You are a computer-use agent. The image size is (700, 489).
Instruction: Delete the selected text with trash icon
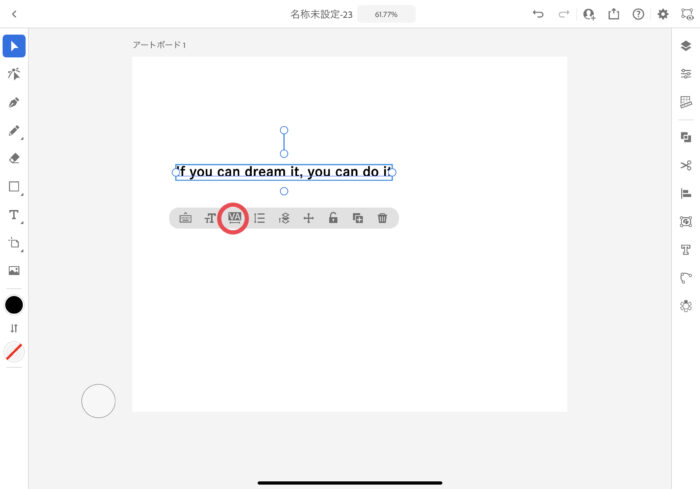coord(382,218)
